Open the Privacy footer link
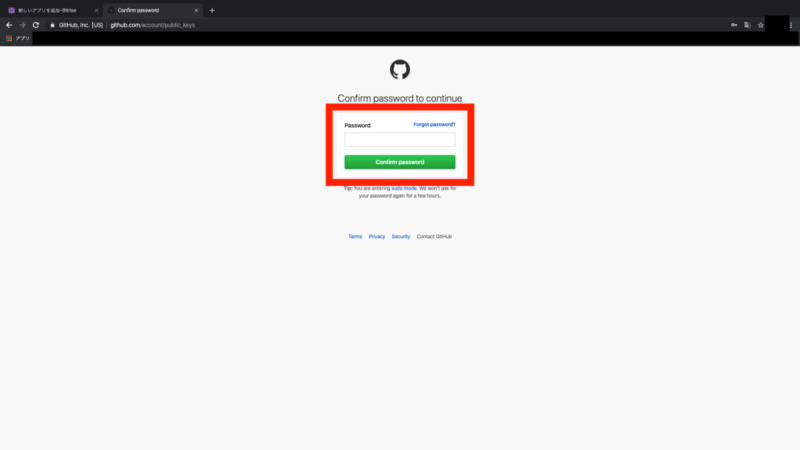This screenshot has height=450, width=800. [x=377, y=237]
